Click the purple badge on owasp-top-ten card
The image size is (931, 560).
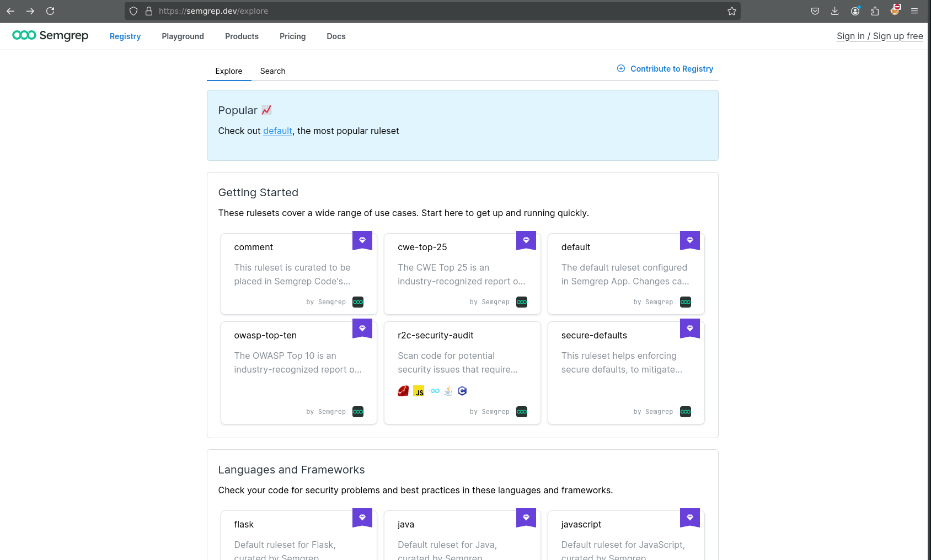point(362,329)
